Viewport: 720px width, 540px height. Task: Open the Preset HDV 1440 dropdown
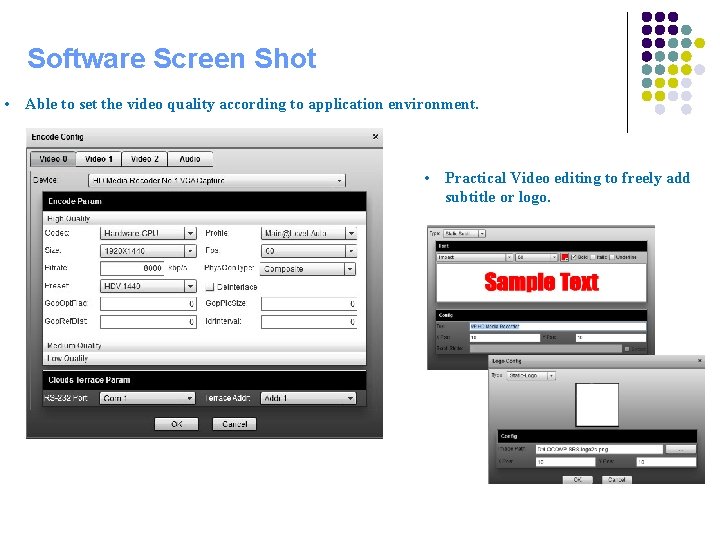(148, 286)
